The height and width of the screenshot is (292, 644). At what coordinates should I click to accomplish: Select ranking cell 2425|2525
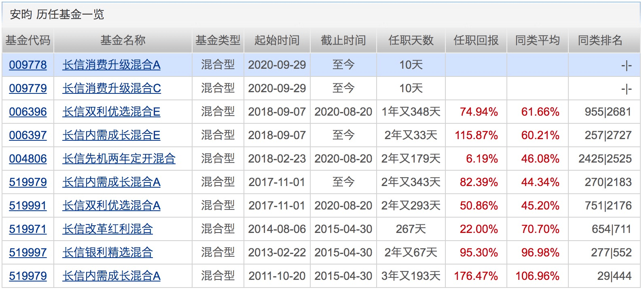(605, 159)
